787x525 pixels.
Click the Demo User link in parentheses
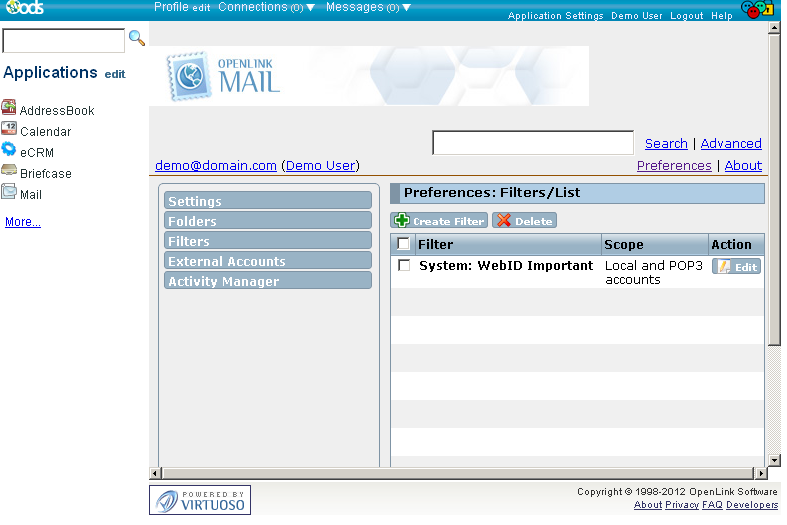(x=321, y=166)
